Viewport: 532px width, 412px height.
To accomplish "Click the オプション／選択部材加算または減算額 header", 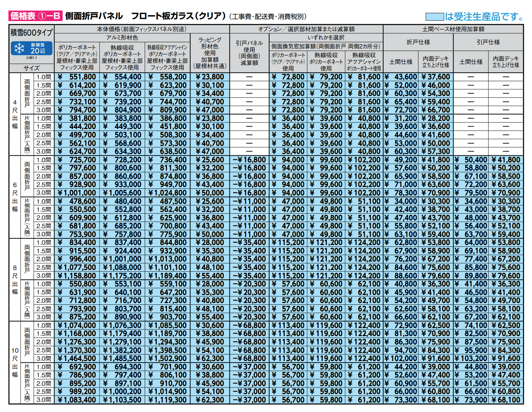I will pyautogui.click(x=306, y=29).
